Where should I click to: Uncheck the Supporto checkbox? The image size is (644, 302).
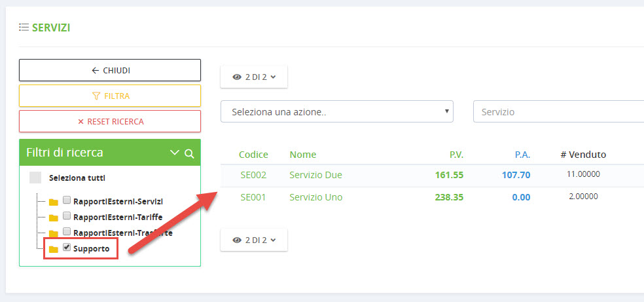(66, 248)
